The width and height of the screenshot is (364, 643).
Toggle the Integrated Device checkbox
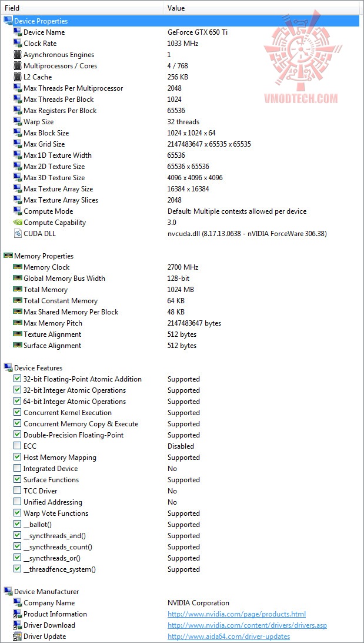tap(17, 468)
